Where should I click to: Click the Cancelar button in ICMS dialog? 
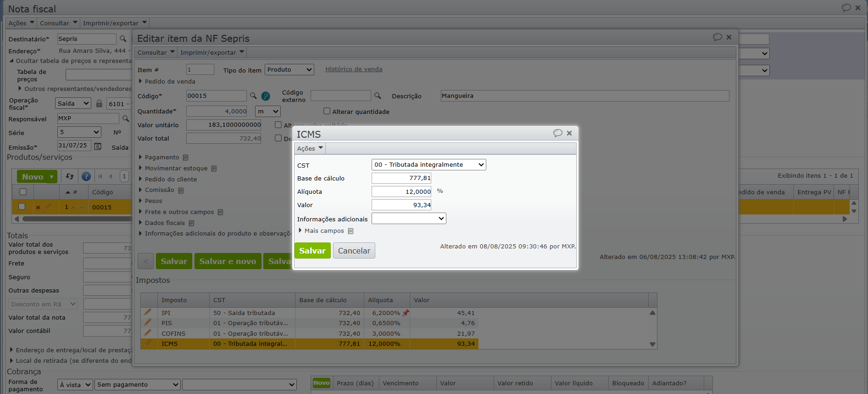click(x=354, y=250)
